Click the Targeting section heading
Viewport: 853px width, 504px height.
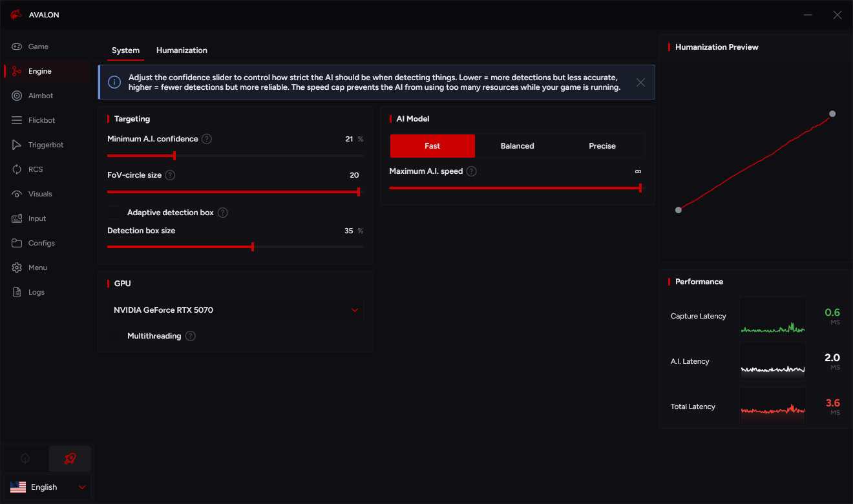coord(132,119)
